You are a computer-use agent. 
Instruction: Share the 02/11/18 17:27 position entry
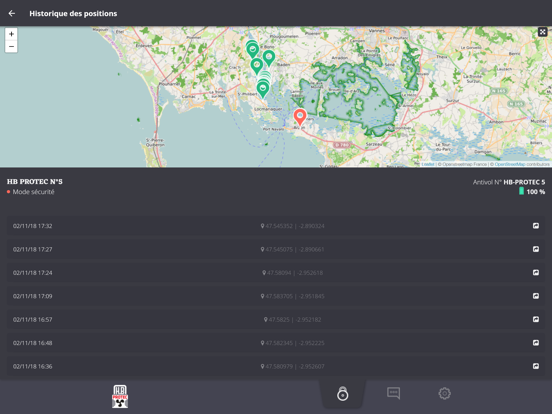pos(535,249)
